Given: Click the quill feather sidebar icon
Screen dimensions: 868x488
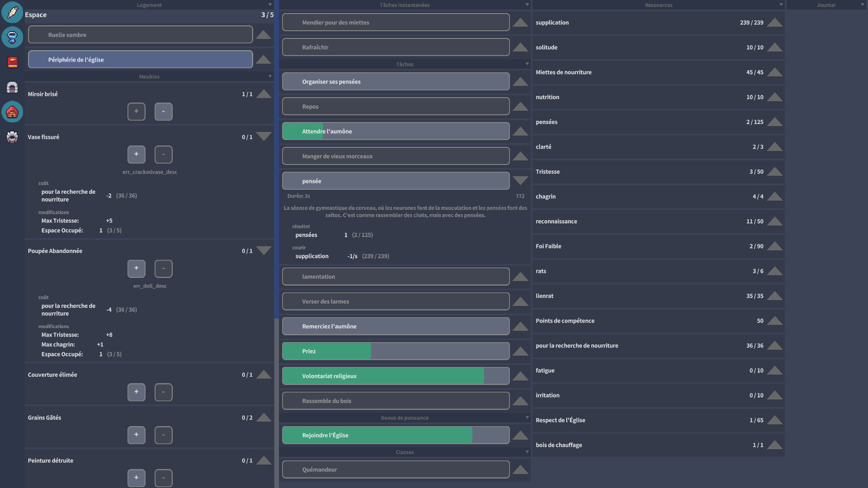Looking at the screenshot, I should (12, 12).
